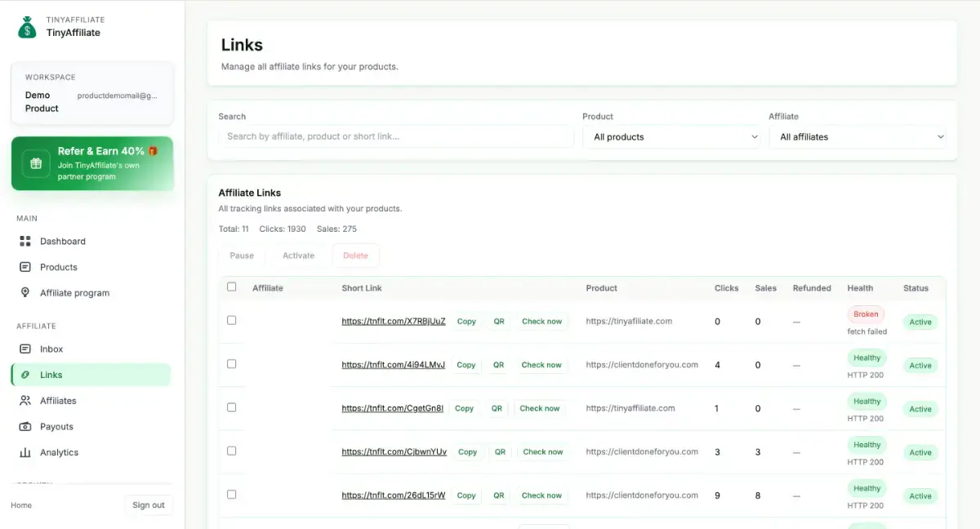980x529 pixels.
Task: Copy the X7RBjUuZ short link
Action: (466, 322)
